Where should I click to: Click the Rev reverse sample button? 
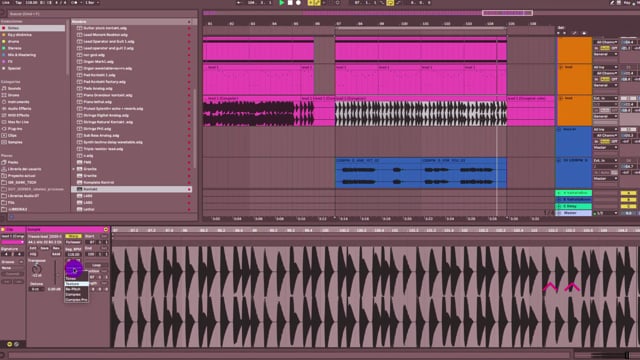click(56, 248)
